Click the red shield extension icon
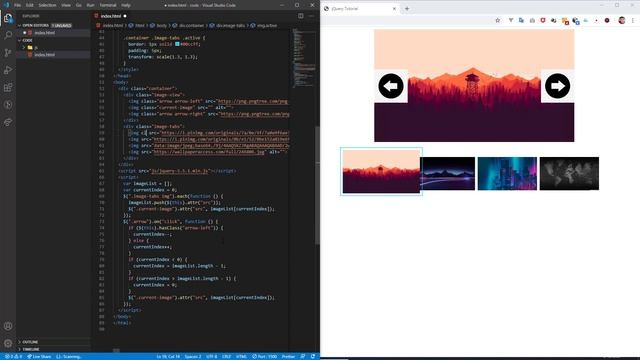This screenshot has width=640, height=360. point(543,20)
